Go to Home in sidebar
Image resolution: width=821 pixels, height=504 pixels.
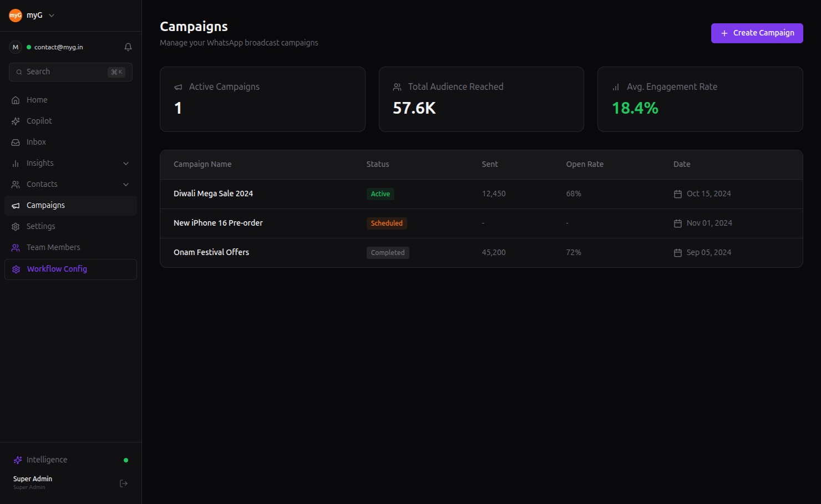(70, 100)
